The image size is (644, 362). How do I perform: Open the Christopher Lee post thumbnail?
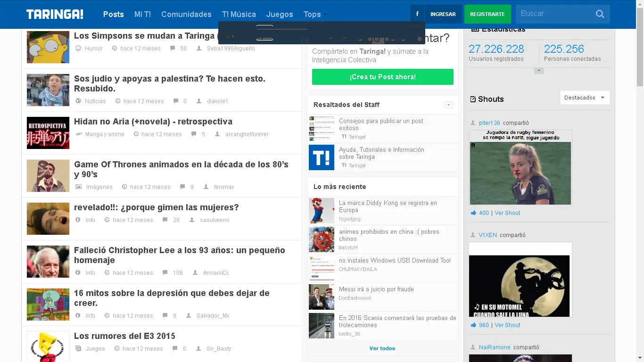pos(48,262)
